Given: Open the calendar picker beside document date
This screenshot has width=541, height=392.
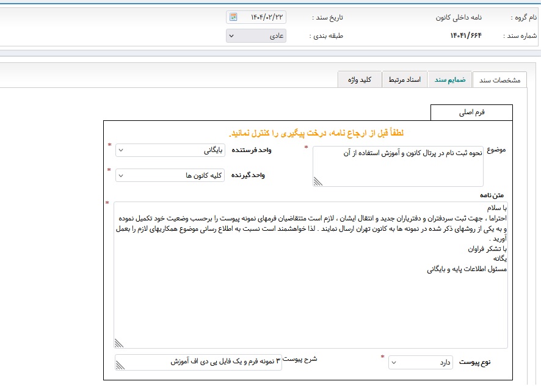Looking at the screenshot, I should pyautogui.click(x=233, y=17).
